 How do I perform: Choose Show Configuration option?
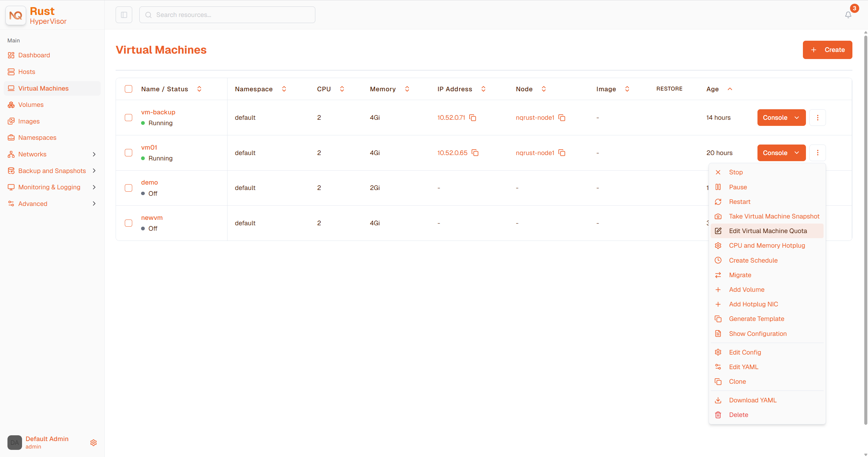767,334
